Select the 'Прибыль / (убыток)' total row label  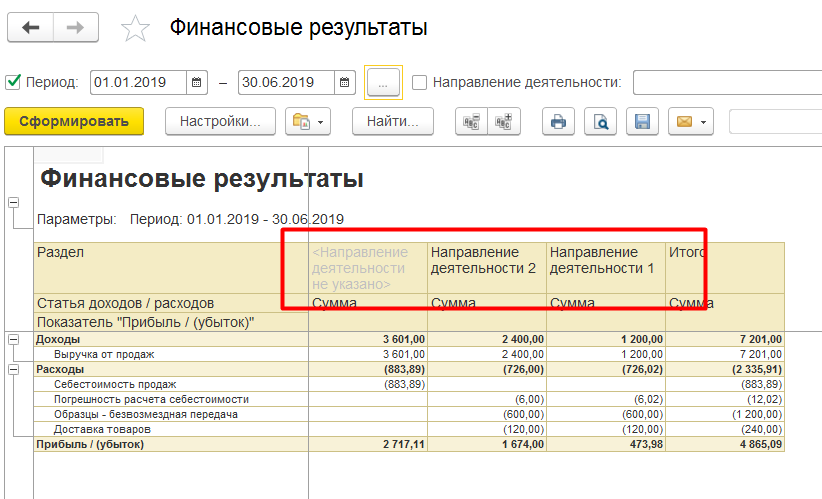171,444
